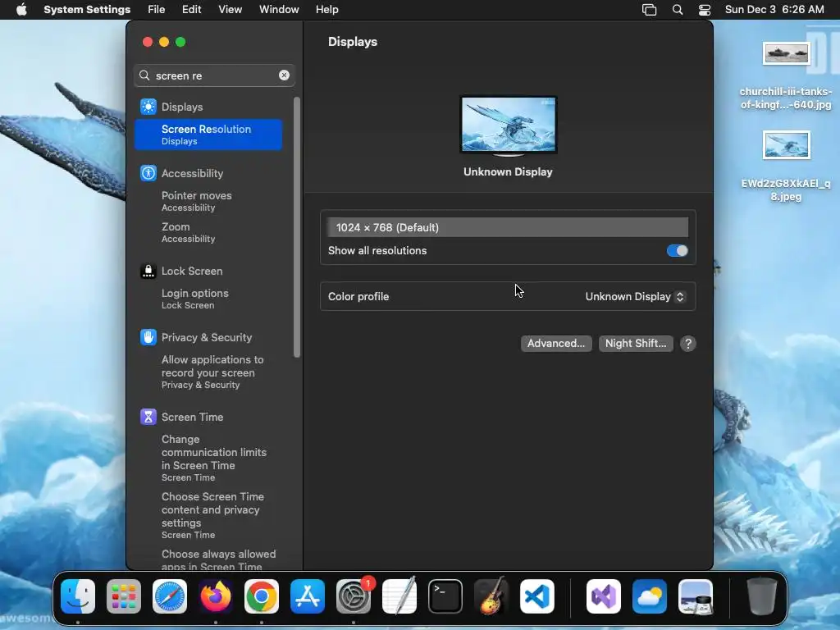
Task: Click the Advanced... button
Action: [x=556, y=344]
